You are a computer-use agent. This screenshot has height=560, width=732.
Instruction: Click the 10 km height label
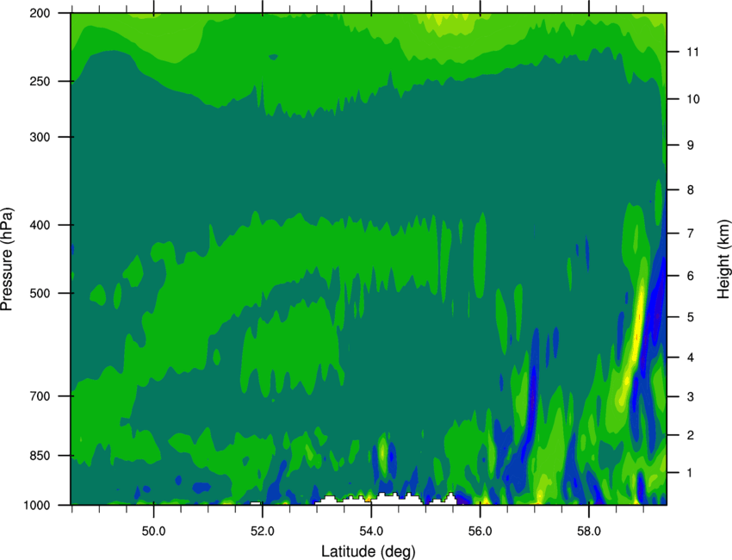tap(692, 99)
